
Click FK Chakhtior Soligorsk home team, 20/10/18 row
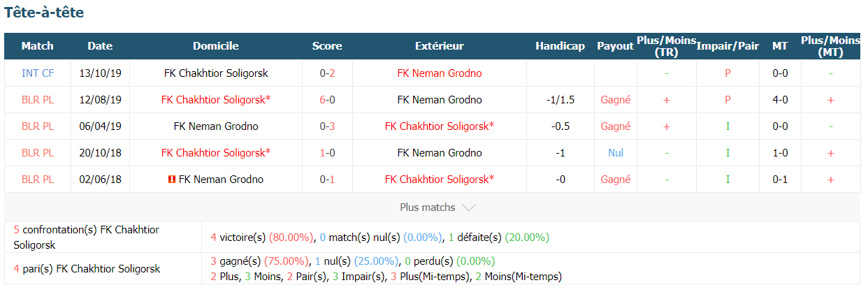point(216,153)
